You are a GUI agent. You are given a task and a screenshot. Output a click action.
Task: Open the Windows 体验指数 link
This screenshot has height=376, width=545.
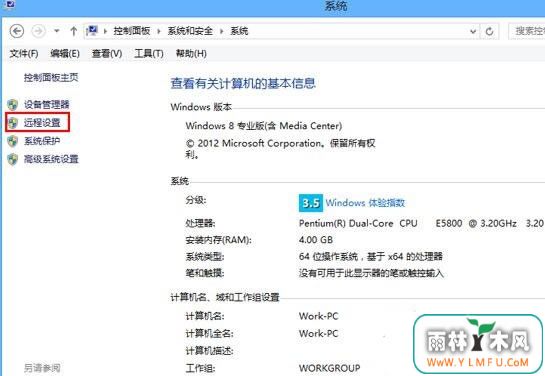(x=365, y=203)
